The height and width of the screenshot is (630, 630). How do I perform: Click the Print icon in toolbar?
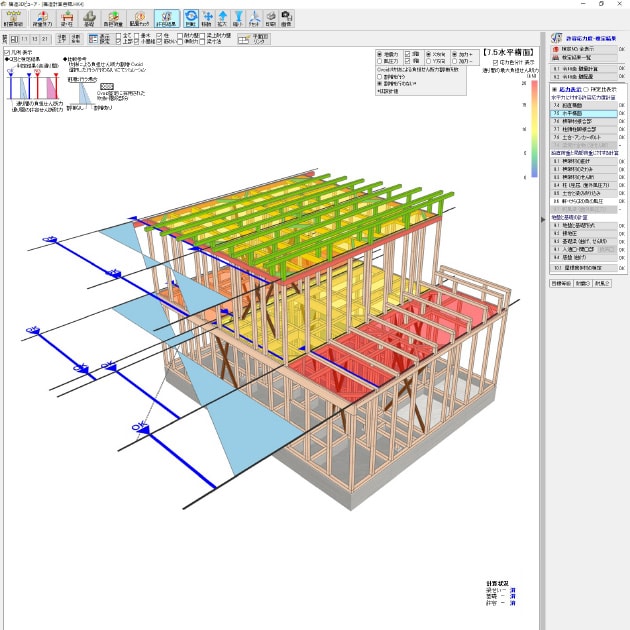271,17
